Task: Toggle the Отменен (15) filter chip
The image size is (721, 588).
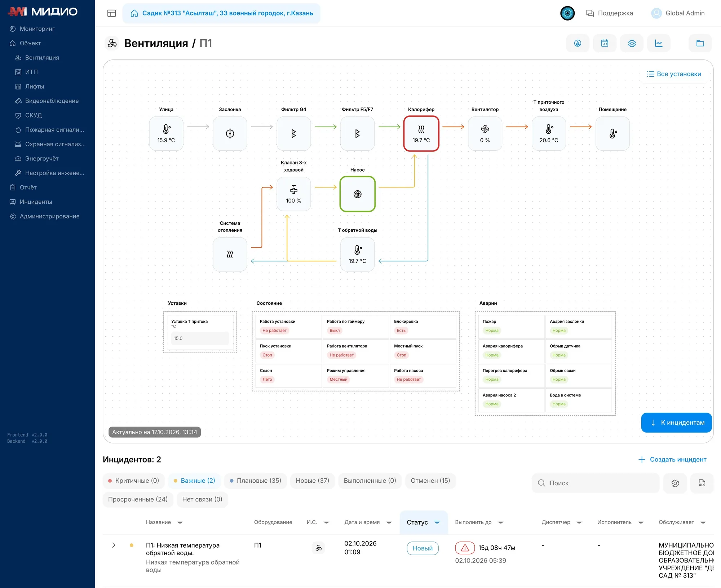Action: click(x=430, y=481)
